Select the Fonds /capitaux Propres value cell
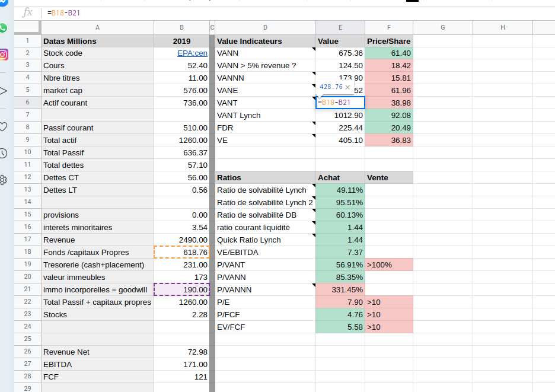The height and width of the screenshot is (392, 555). coord(181,253)
